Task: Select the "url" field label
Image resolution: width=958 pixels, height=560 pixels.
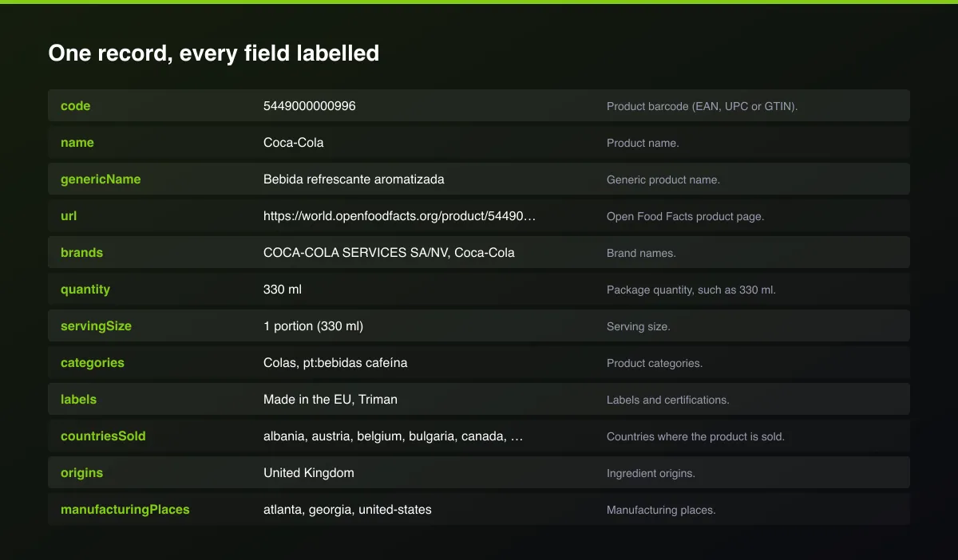Action: point(69,216)
